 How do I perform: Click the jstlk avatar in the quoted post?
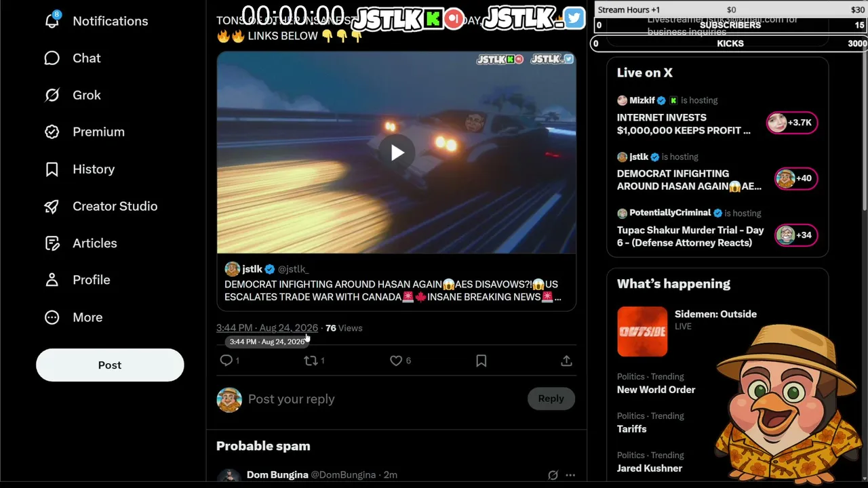[232, 269]
